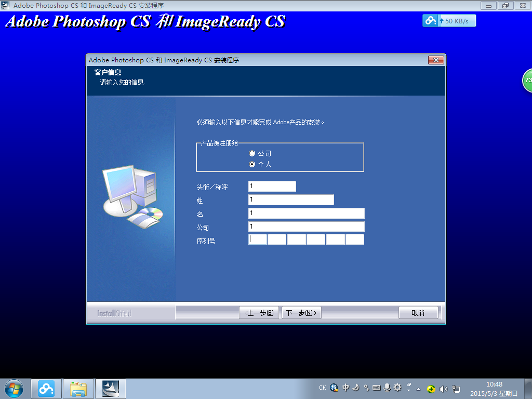Cancel setup with 取消 button
Screen dimensions: 532x399
coord(418,313)
